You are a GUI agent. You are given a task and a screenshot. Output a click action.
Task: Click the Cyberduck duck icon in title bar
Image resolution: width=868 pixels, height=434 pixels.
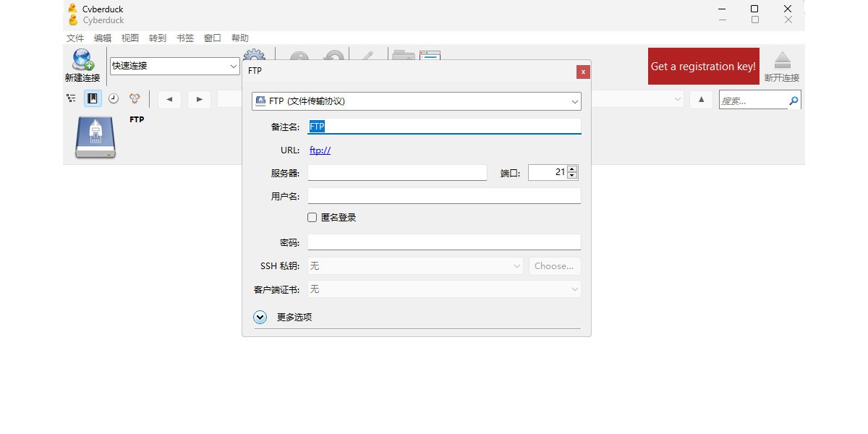tap(72, 9)
